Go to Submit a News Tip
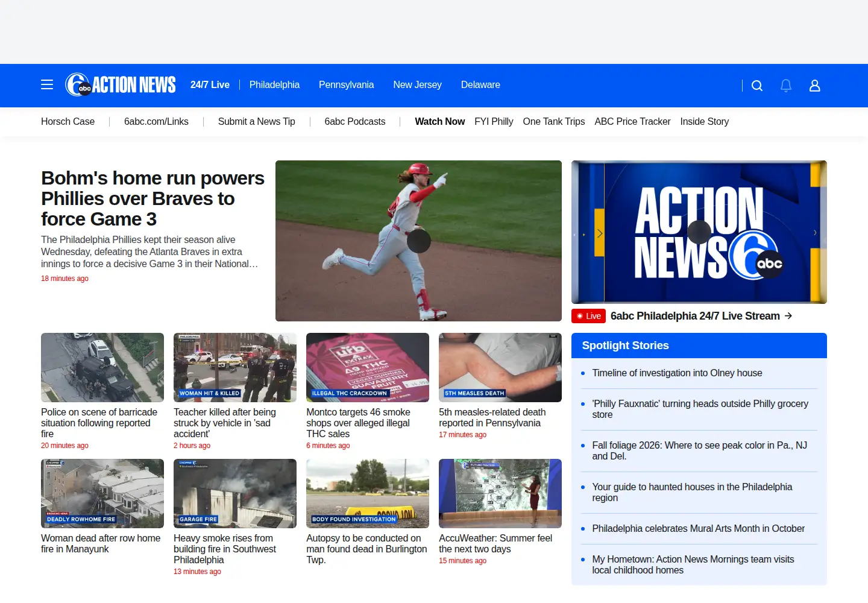Screen dimensions: 868x603 click(x=256, y=122)
